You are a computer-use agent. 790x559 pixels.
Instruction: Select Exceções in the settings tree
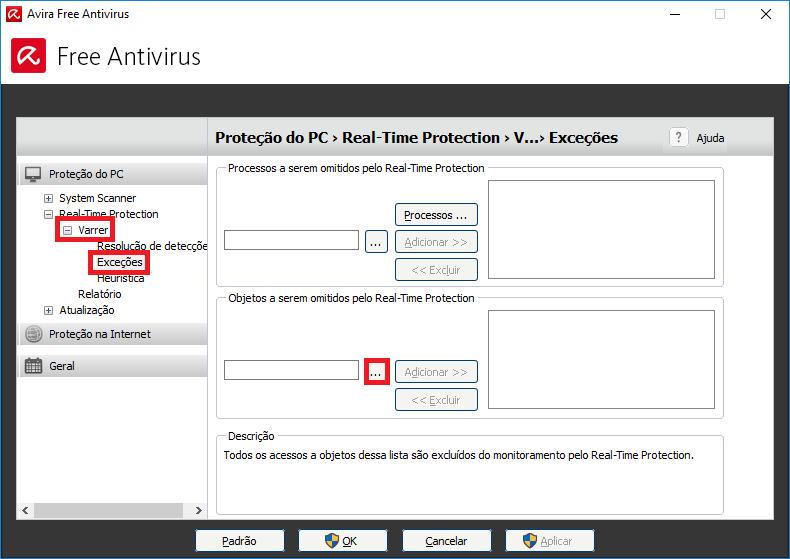119,262
